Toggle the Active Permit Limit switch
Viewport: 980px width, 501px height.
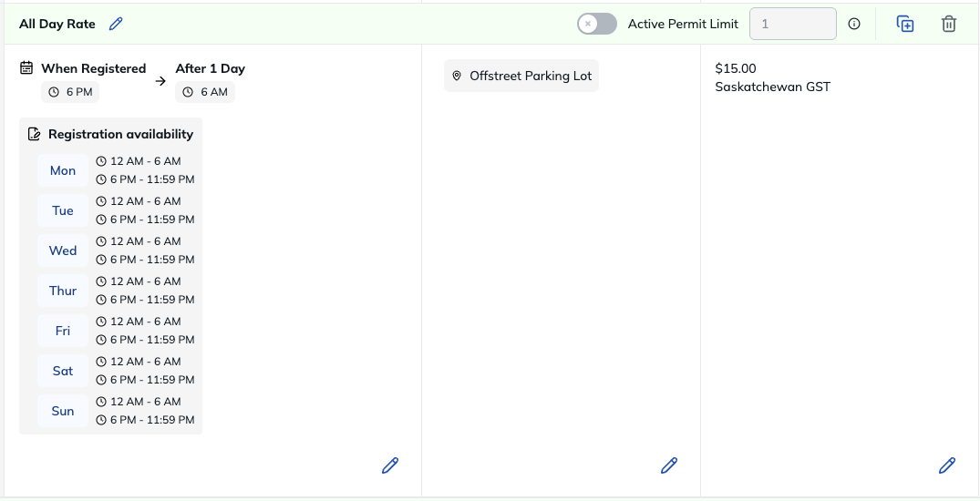click(x=597, y=24)
